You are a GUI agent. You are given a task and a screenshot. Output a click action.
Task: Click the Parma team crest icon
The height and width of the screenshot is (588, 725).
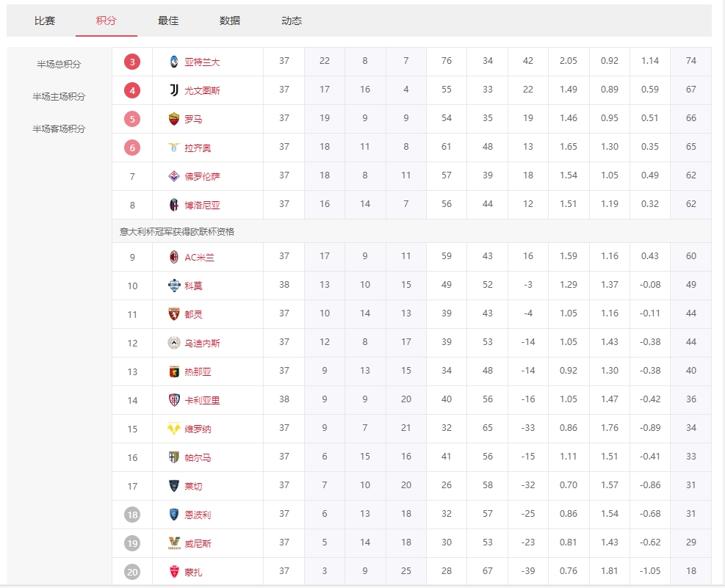click(174, 457)
